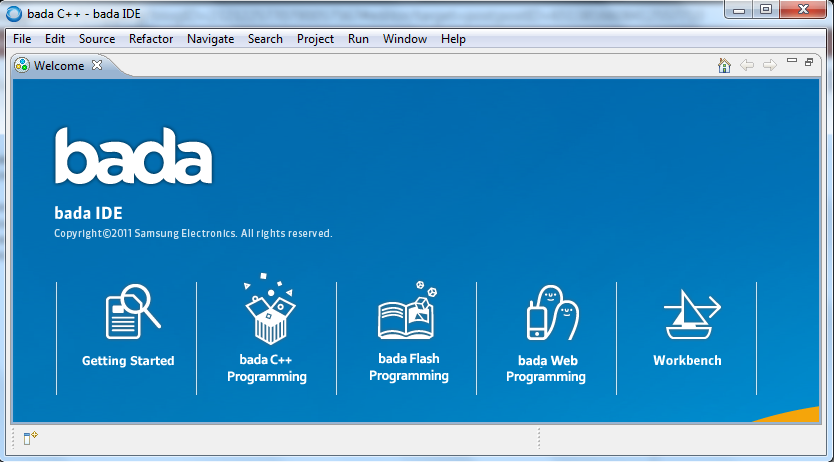Open the Source menu
Screen dimensions: 834x462
click(x=97, y=39)
